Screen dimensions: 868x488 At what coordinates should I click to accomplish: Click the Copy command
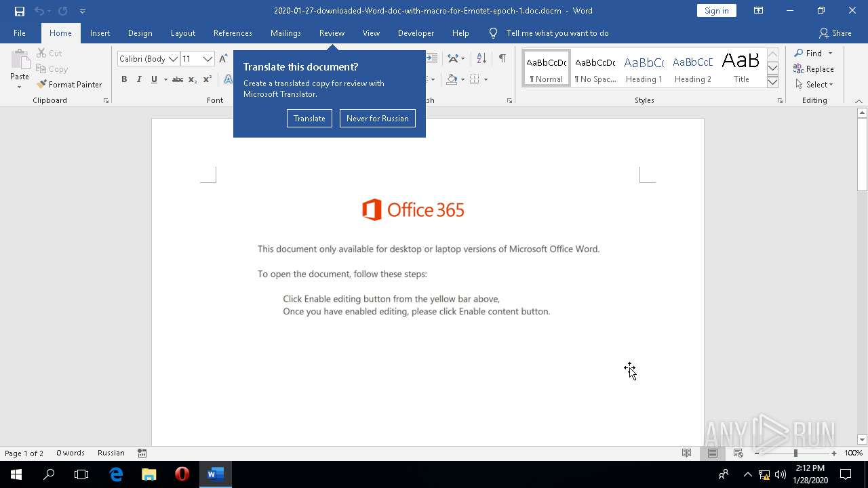(52, 68)
